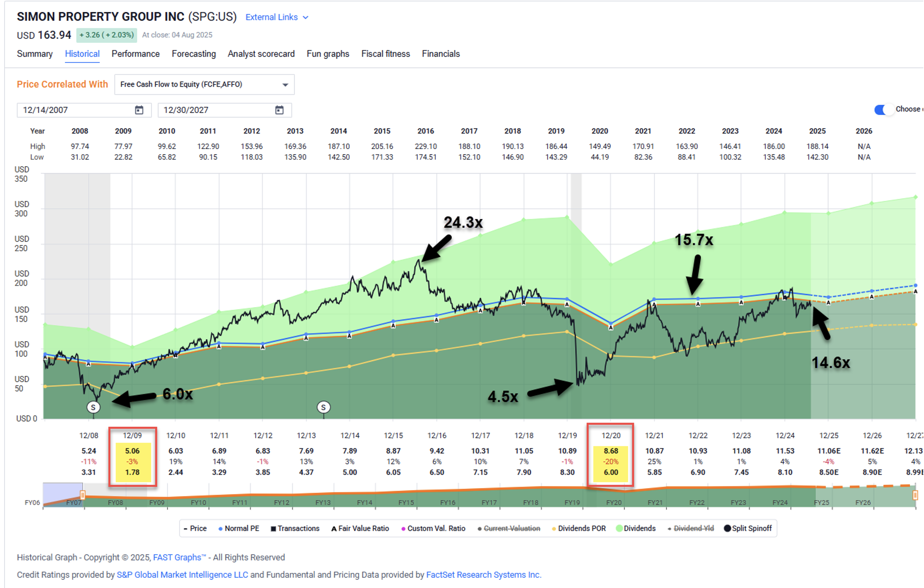Image resolution: width=924 pixels, height=588 pixels.
Task: Click the 12/21 growth value 25%
Action: click(x=654, y=462)
